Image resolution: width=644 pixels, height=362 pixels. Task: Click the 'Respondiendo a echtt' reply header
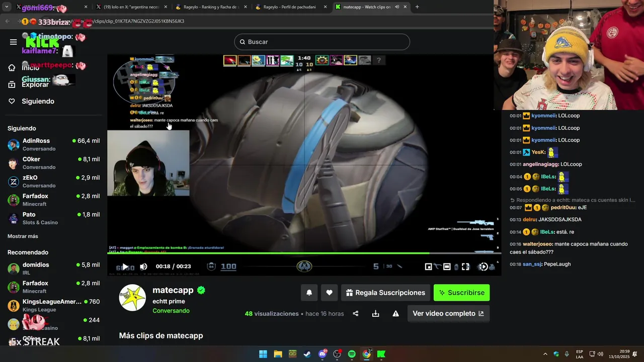[x=573, y=200]
